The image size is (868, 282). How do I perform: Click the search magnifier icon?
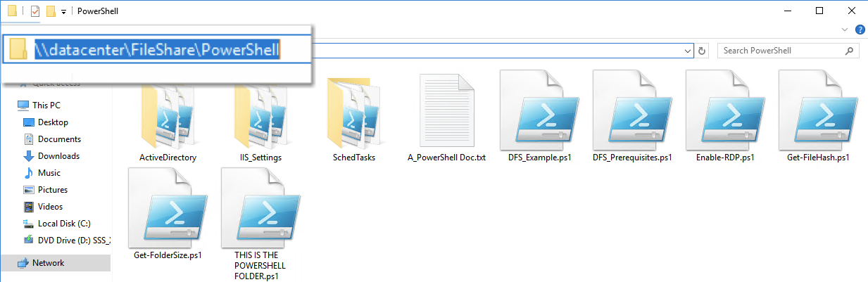coord(850,51)
